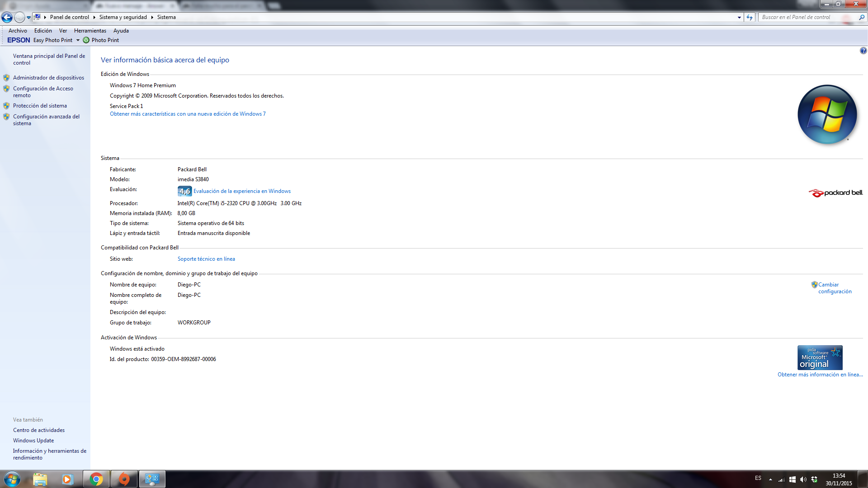Open Configuración de Acceso remoto
Image resolution: width=868 pixels, height=488 pixels.
click(x=43, y=92)
